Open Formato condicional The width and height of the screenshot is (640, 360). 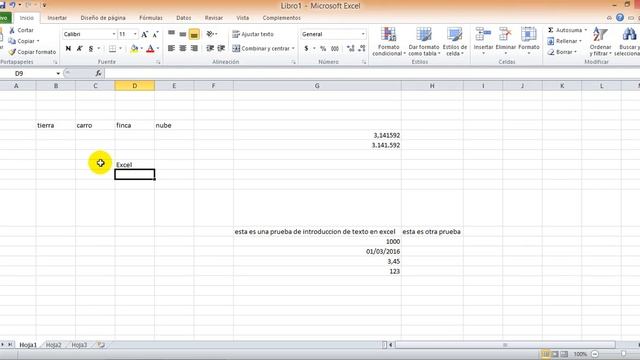(388, 42)
